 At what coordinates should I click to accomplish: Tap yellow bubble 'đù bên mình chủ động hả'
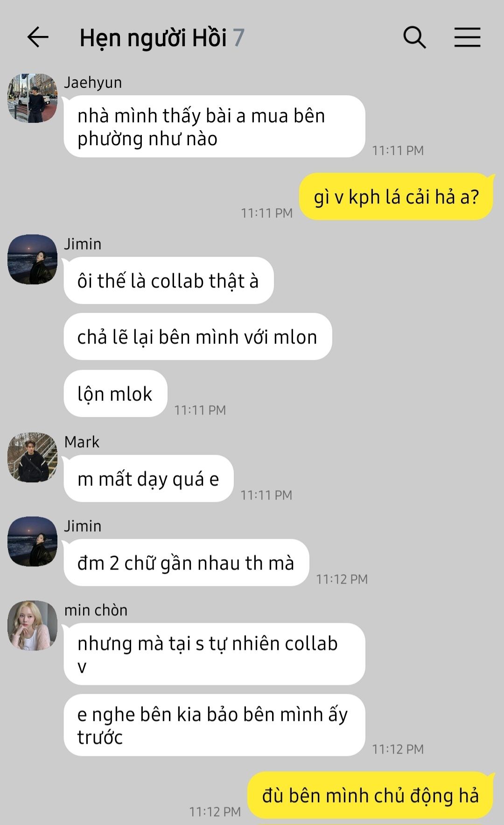(x=371, y=795)
